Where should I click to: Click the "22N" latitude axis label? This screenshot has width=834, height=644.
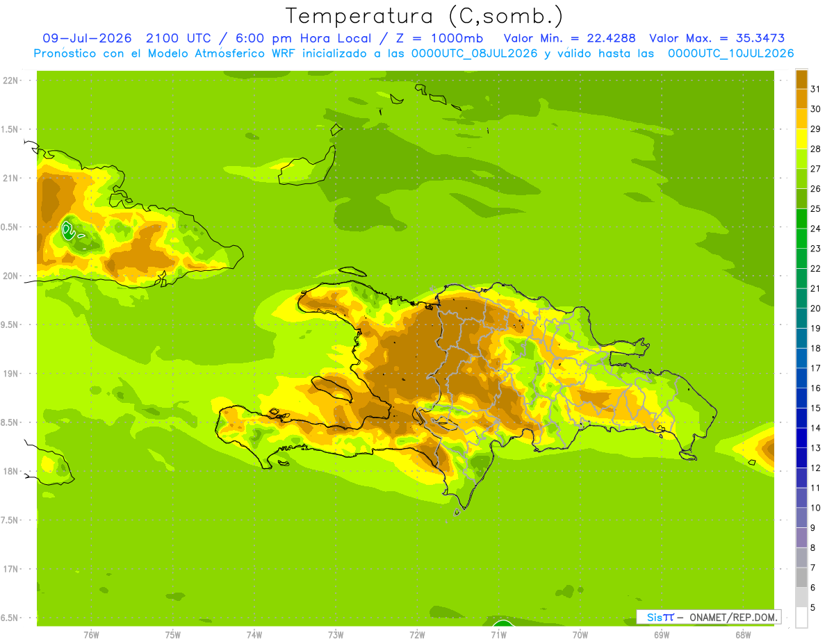coord(10,81)
